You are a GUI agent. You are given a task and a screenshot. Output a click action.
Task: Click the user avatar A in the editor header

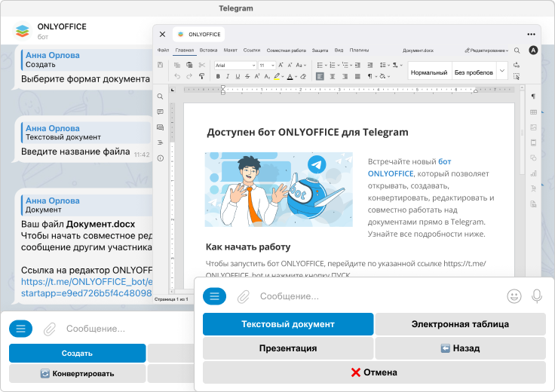533,51
